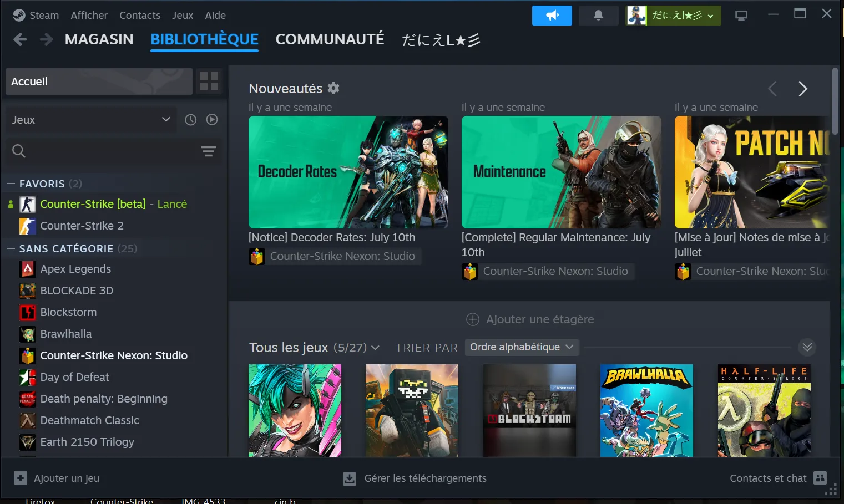Image resolution: width=844 pixels, height=504 pixels.
Task: Open Nouveautés settings gear
Action: [x=333, y=88]
